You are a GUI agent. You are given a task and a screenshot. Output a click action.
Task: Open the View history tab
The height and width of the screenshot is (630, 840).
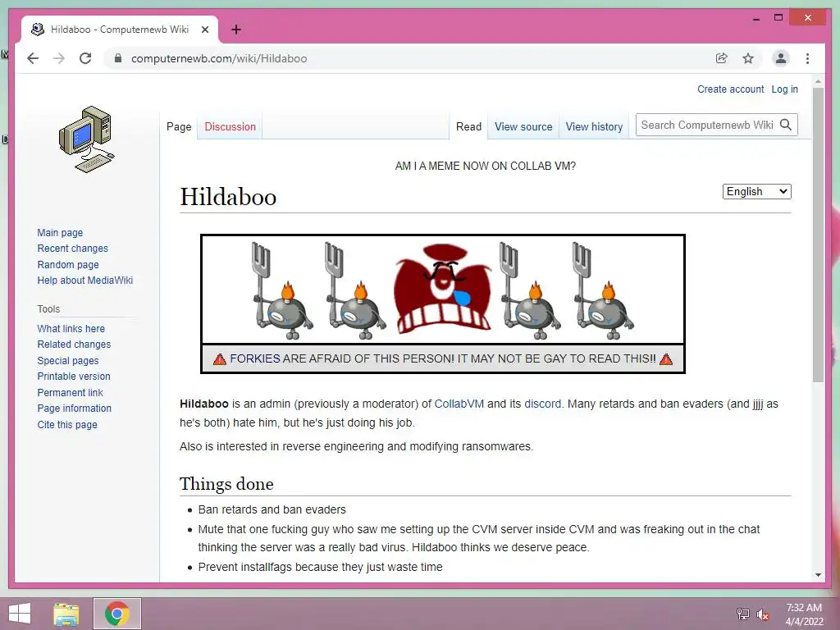pos(594,127)
